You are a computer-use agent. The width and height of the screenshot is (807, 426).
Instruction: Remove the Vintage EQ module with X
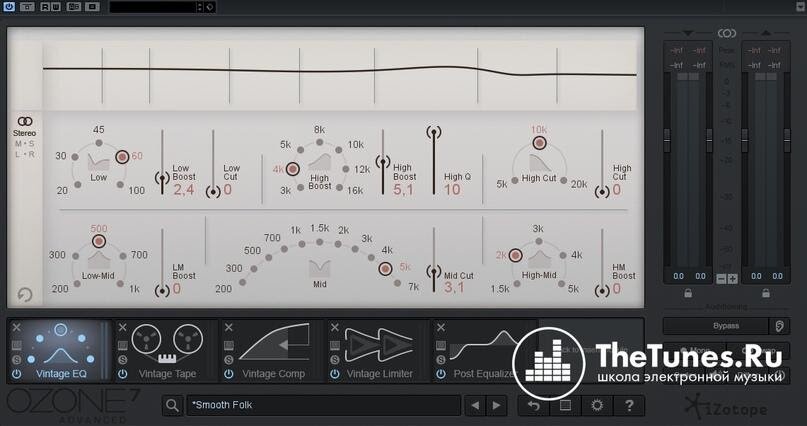click(16, 328)
